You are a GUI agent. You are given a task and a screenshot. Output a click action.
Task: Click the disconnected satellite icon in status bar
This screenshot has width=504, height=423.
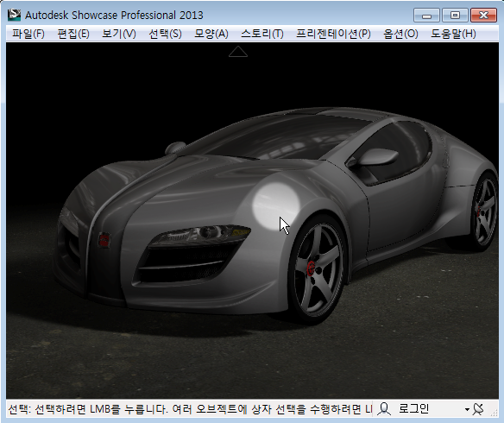(x=478, y=409)
